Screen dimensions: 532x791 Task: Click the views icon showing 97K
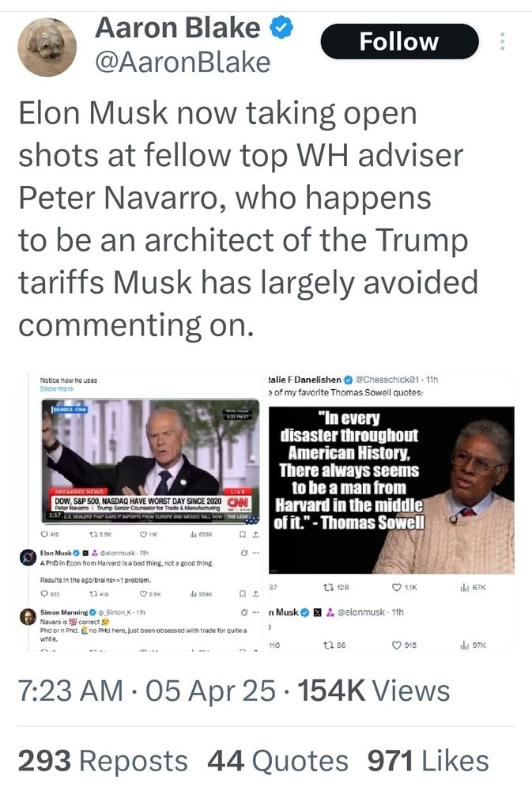coord(464,645)
